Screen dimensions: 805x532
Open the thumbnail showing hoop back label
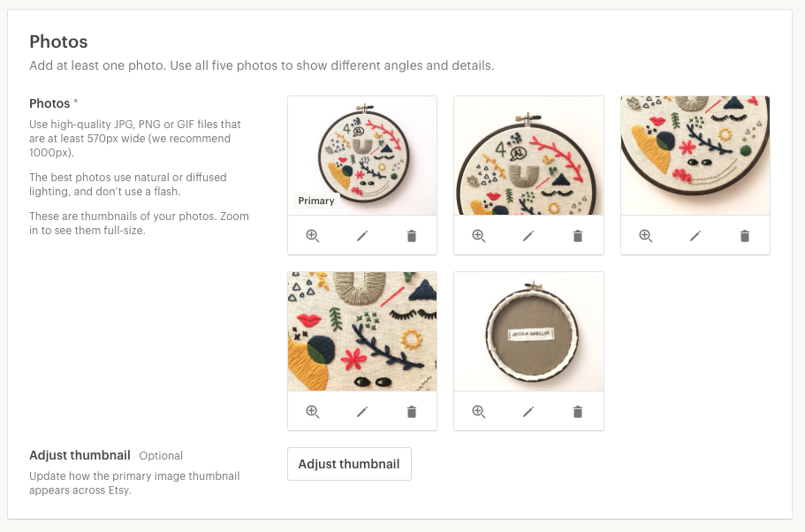coord(528,331)
